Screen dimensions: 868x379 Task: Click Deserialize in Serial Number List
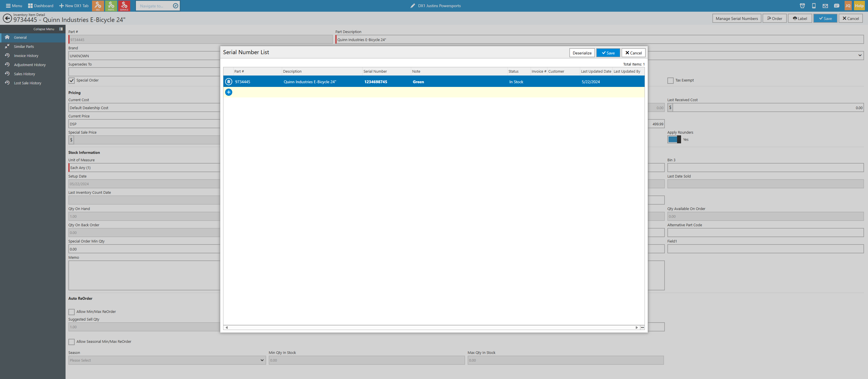(582, 53)
